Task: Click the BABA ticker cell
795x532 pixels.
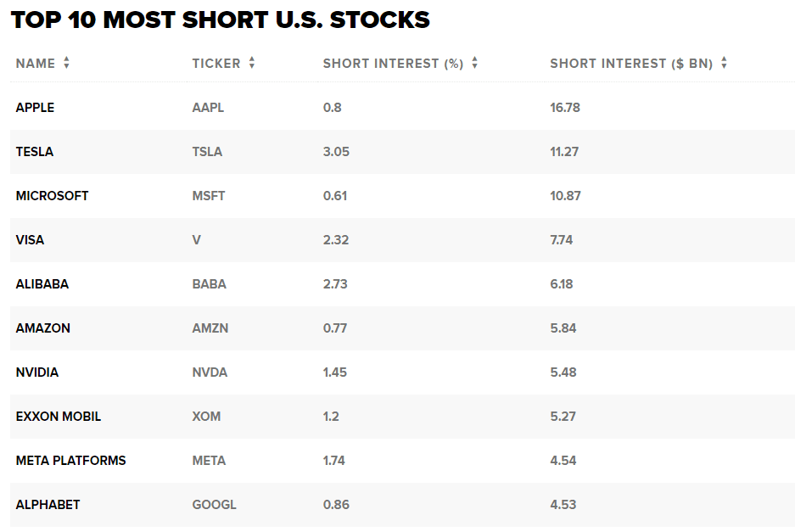Action: tap(210, 284)
